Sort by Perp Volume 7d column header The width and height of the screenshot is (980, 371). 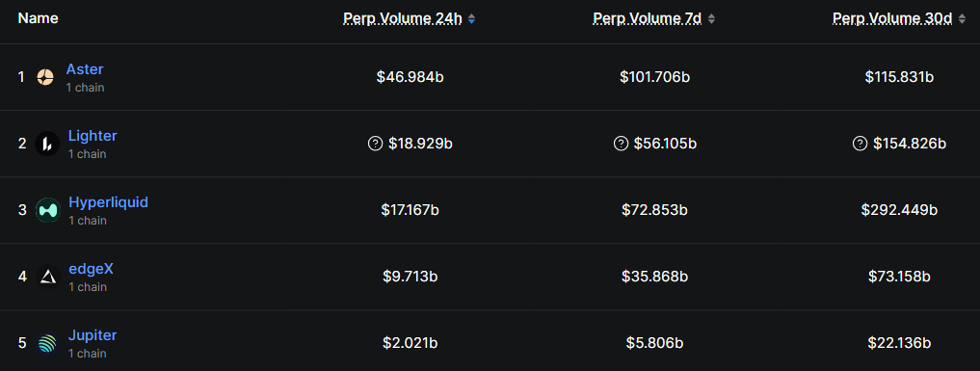click(x=648, y=18)
